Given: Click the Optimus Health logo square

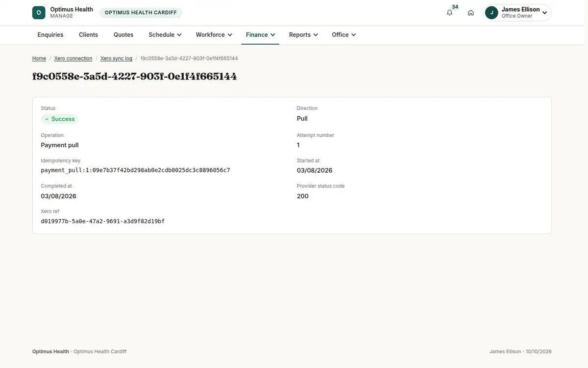Looking at the screenshot, I should click(x=39, y=13).
